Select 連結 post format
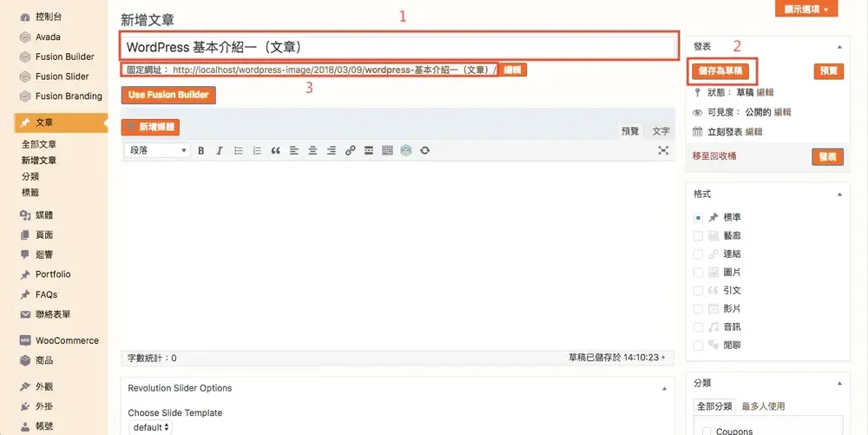The image size is (868, 435). click(698, 254)
